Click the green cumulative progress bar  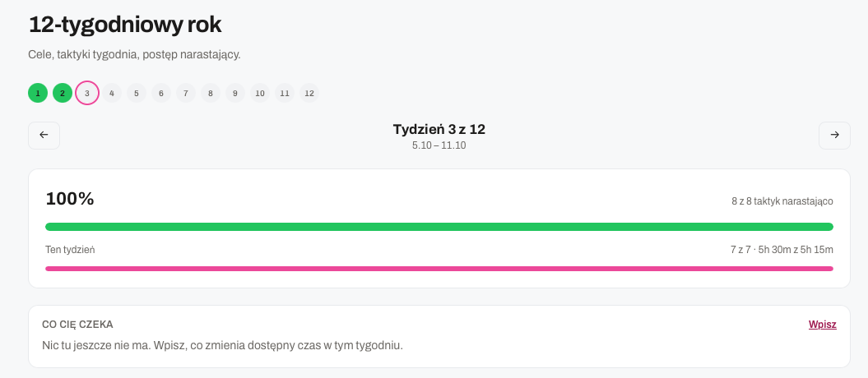pyautogui.click(x=439, y=227)
